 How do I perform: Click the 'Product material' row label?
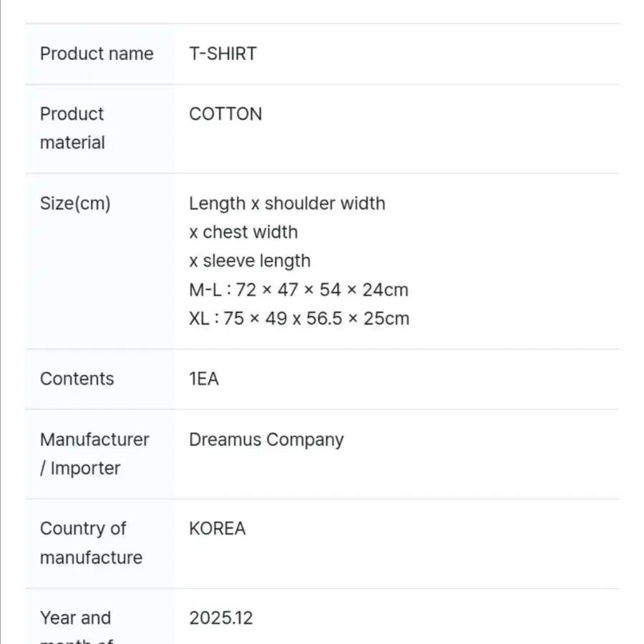pos(72,128)
